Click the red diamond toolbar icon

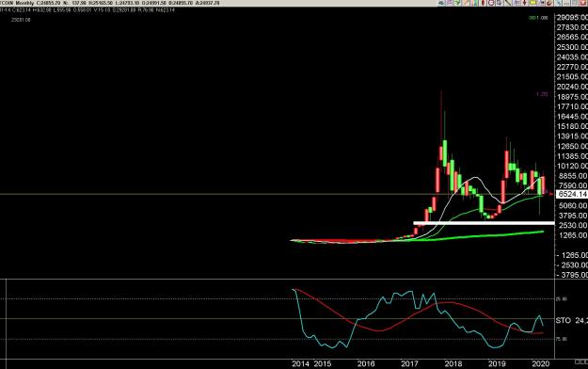tap(483, 3)
